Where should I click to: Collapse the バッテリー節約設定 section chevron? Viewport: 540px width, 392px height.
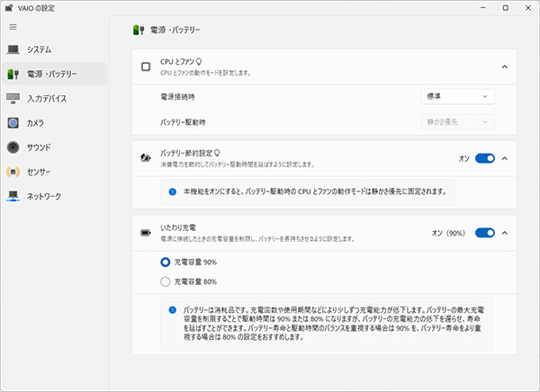(505, 158)
